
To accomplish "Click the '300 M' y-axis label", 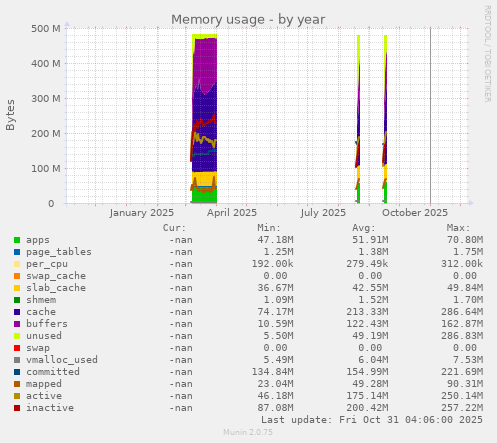I will point(46,99).
